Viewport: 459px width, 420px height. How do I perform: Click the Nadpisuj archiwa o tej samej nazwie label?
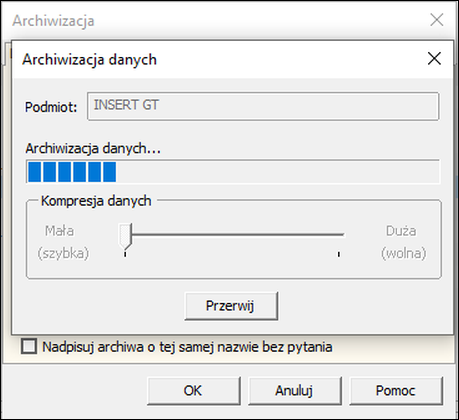tap(187, 347)
